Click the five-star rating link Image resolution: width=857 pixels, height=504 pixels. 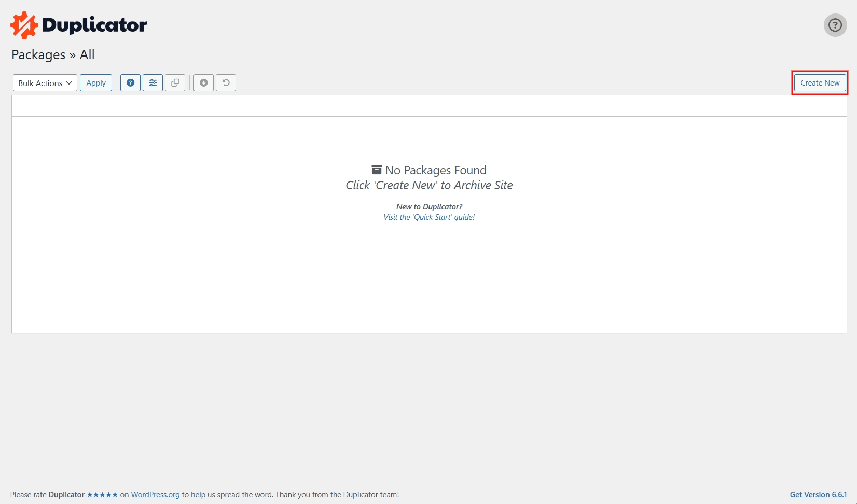click(x=102, y=495)
